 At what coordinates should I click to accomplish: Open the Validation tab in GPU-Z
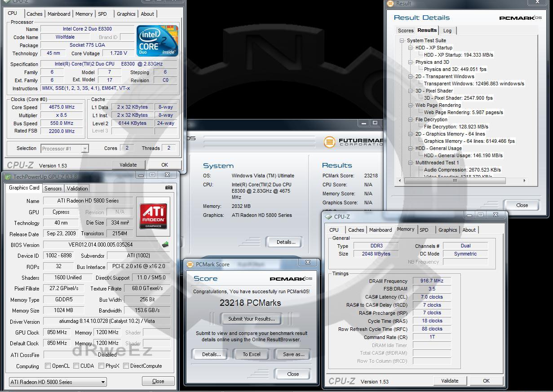point(77,189)
